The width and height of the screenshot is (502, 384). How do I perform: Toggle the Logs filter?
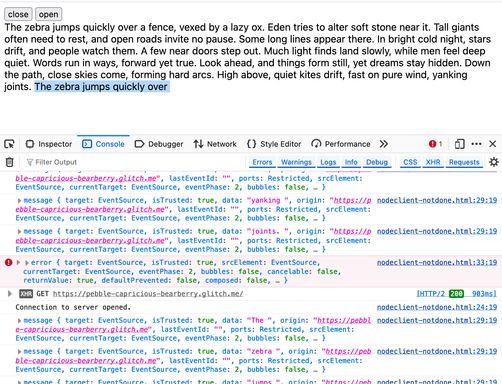coord(328,162)
